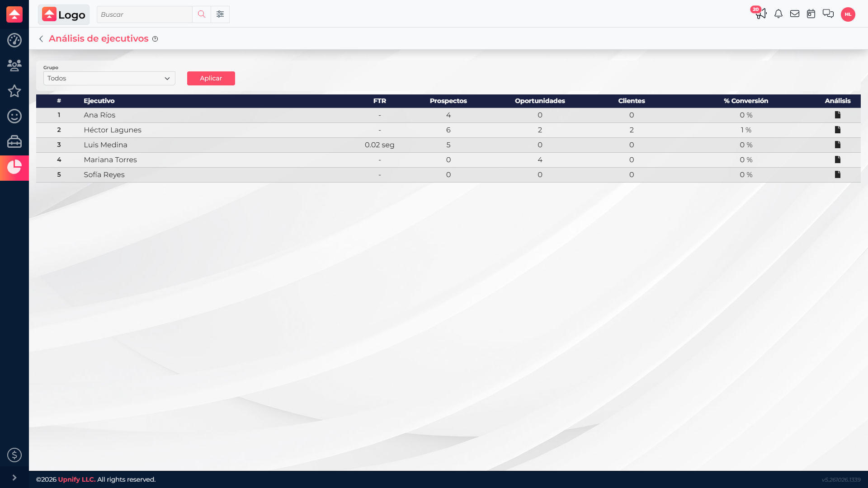Screen dimensions: 868x488
Task: Click the Oportunidades column header
Action: 540,101
